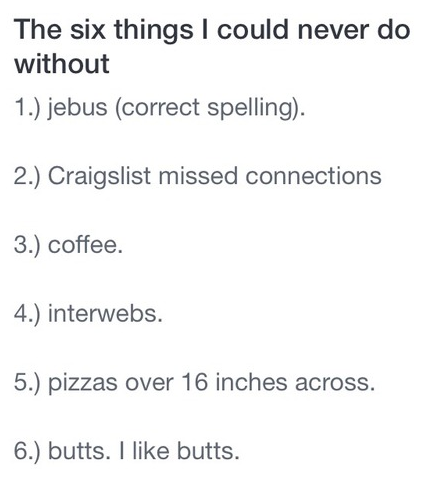Viewport: 428px width, 491px height.
Task: Click list item four "interwebs."
Action: point(88,314)
